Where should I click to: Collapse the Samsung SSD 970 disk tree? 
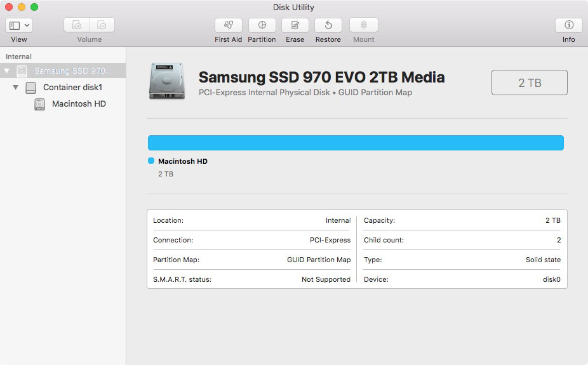7,70
